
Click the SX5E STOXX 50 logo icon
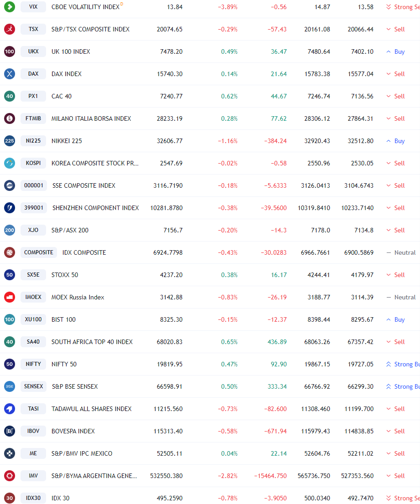[10, 275]
